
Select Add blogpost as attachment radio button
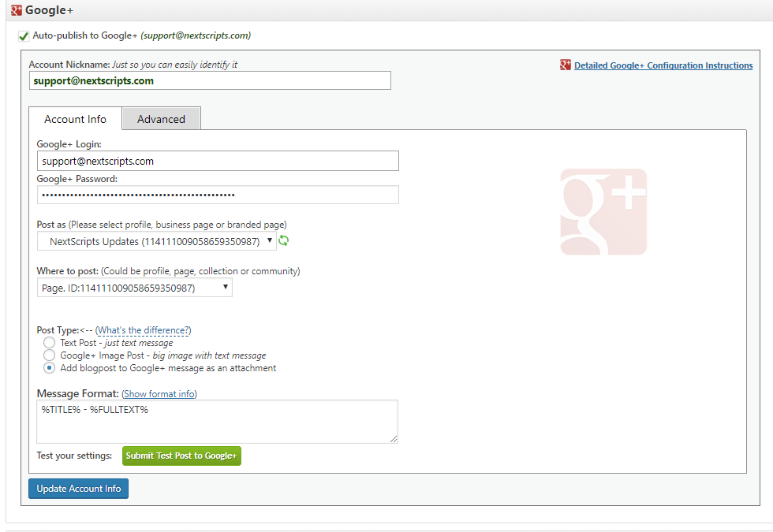tap(49, 368)
